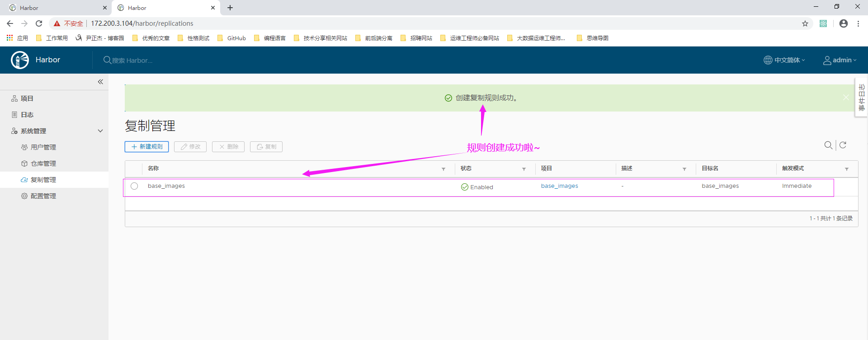Open the browser profile icon
This screenshot has height=340, width=868.
tap(844, 23)
